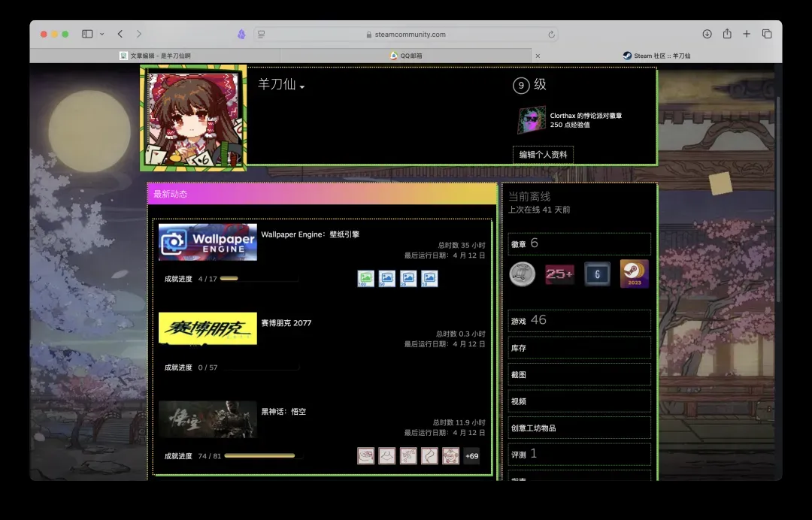This screenshot has width=812, height=520.
Task: Open the Safari downloads icon
Action: coord(707,34)
